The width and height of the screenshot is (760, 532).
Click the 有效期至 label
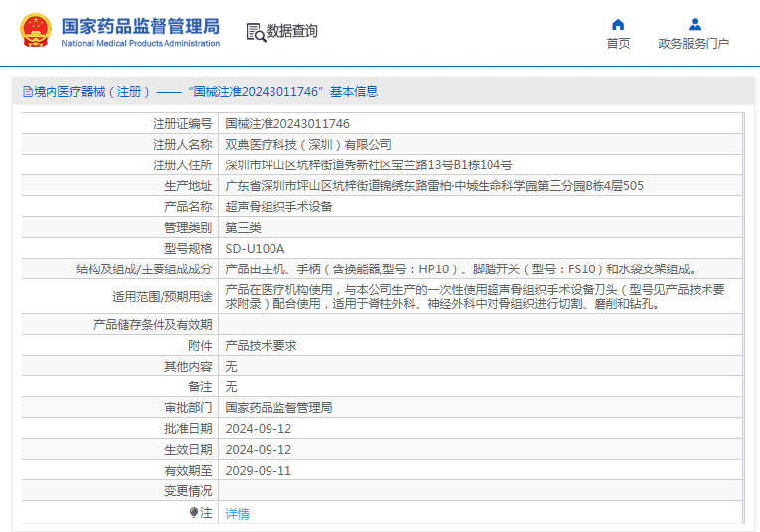(188, 471)
